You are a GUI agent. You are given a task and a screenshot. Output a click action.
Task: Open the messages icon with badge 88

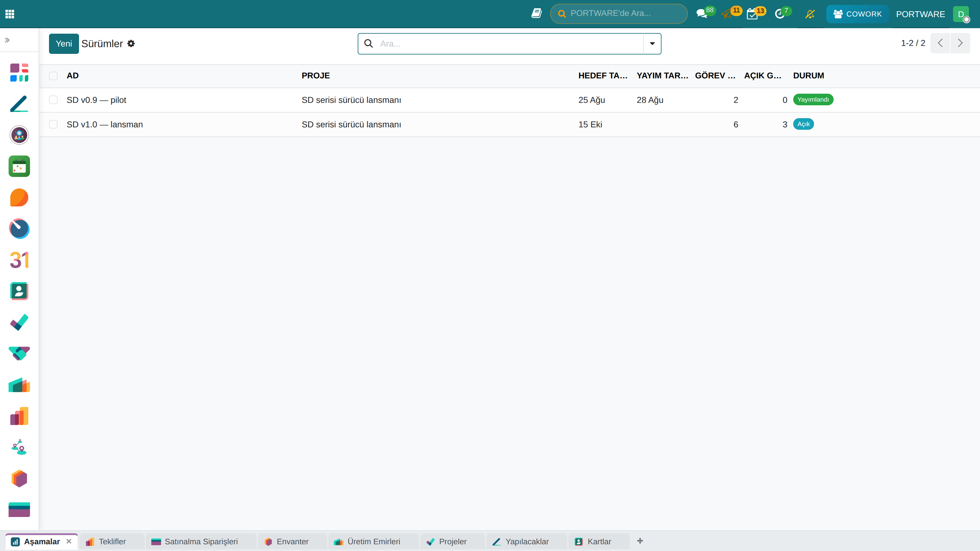tap(702, 14)
